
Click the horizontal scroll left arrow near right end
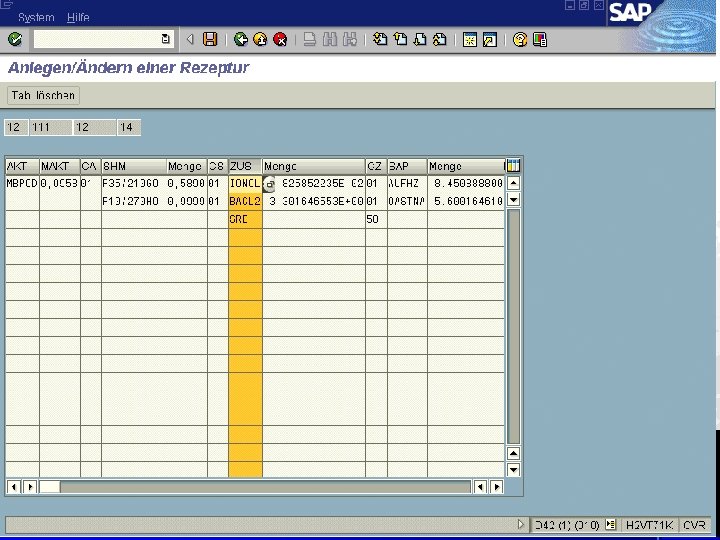pyautogui.click(x=480, y=487)
